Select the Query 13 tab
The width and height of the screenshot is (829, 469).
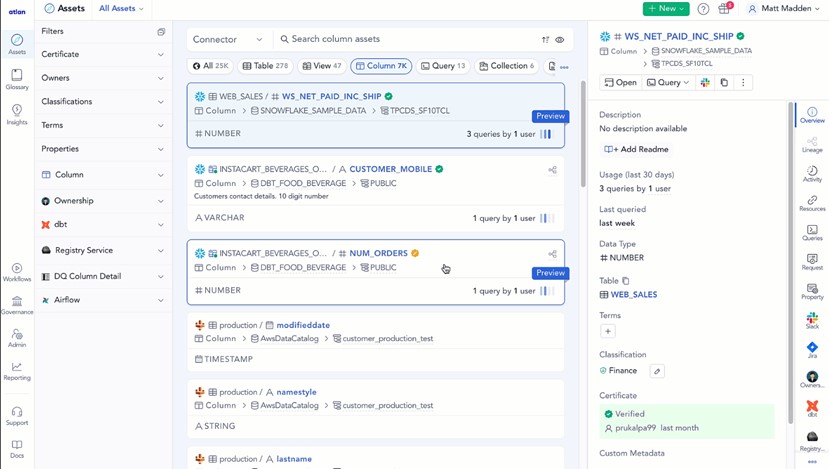click(443, 66)
